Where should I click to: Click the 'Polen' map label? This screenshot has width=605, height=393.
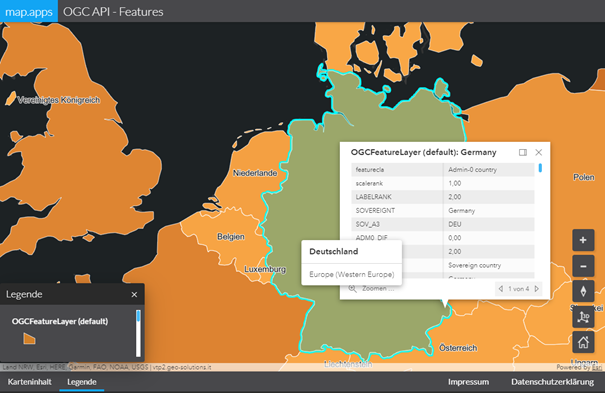pyautogui.click(x=584, y=177)
